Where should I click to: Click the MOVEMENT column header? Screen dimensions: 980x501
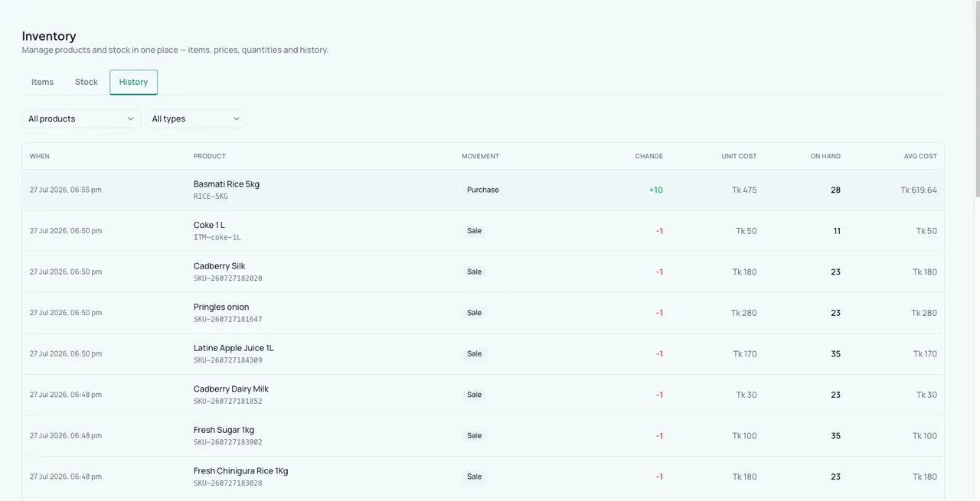[480, 156]
